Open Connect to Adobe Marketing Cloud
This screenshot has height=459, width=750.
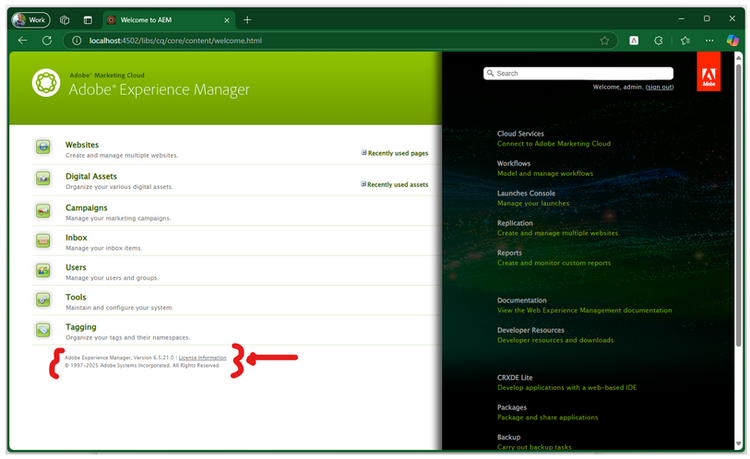point(554,143)
